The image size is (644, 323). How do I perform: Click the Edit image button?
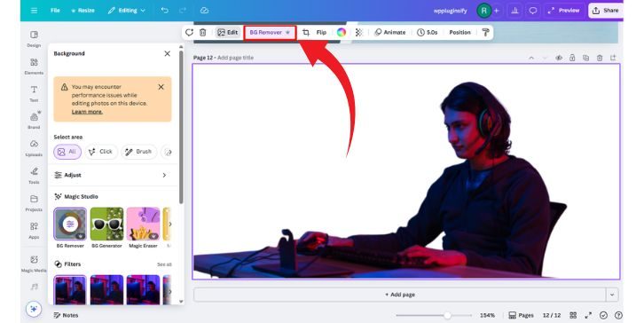click(228, 33)
